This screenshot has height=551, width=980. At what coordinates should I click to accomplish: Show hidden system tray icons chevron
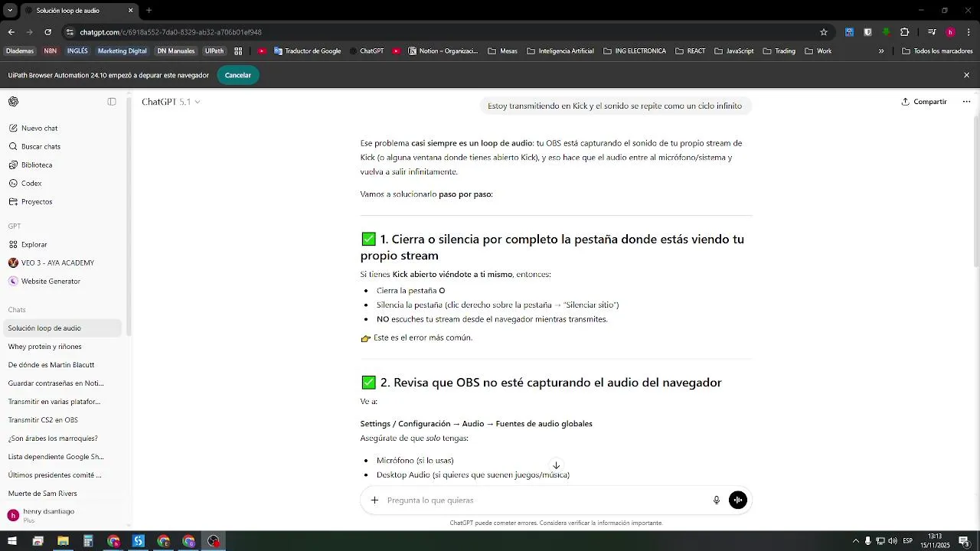tap(856, 541)
